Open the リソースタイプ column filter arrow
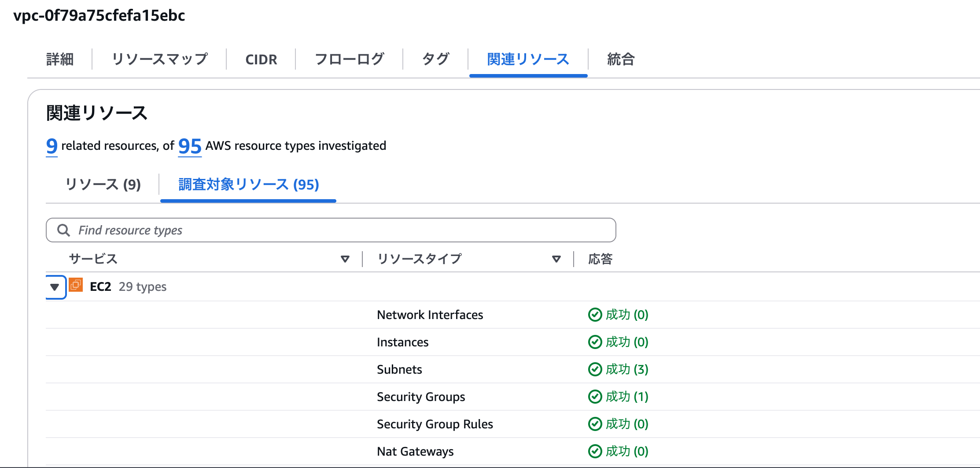 (x=556, y=259)
